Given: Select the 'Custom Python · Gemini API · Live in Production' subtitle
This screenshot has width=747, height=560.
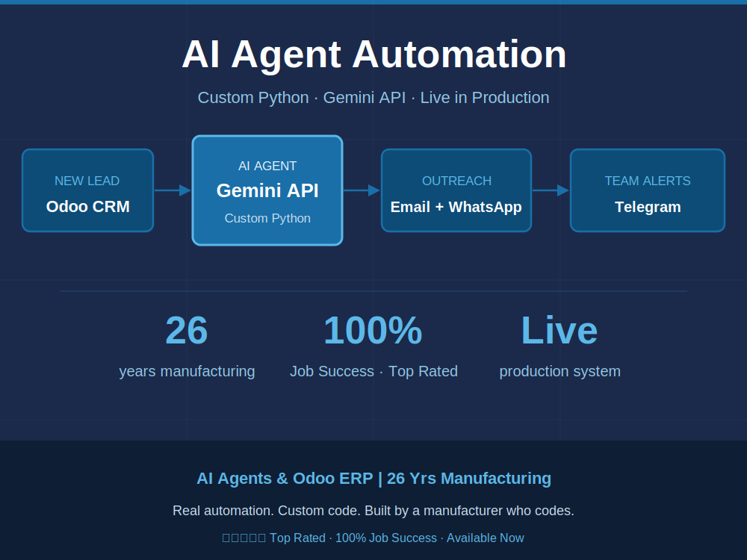Looking at the screenshot, I should pyautogui.click(x=373, y=98).
